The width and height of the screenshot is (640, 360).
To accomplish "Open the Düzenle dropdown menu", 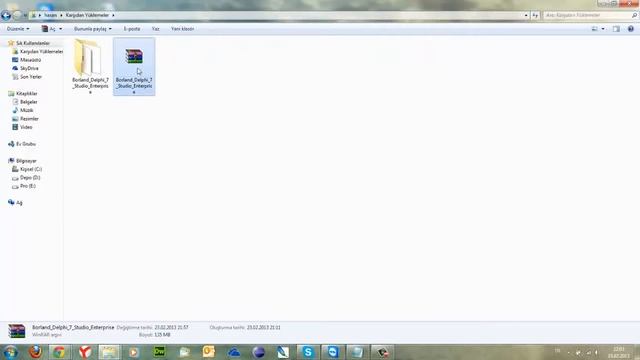I will [x=18, y=29].
